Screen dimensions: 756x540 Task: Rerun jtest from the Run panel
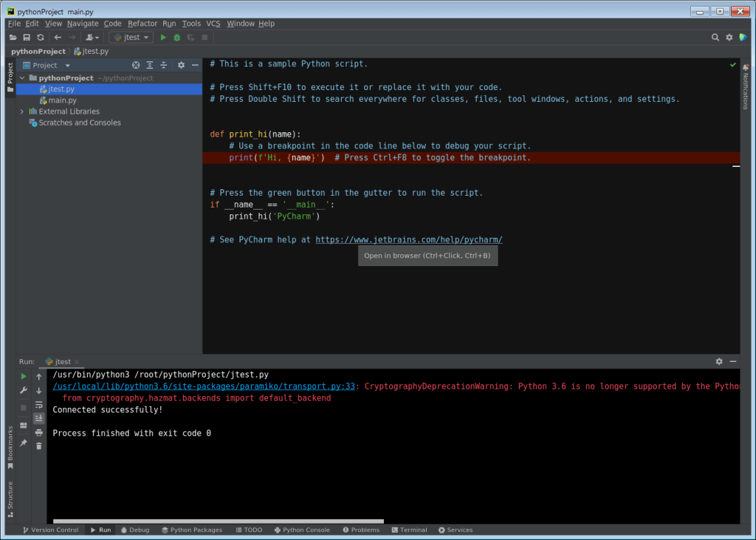tap(24, 377)
